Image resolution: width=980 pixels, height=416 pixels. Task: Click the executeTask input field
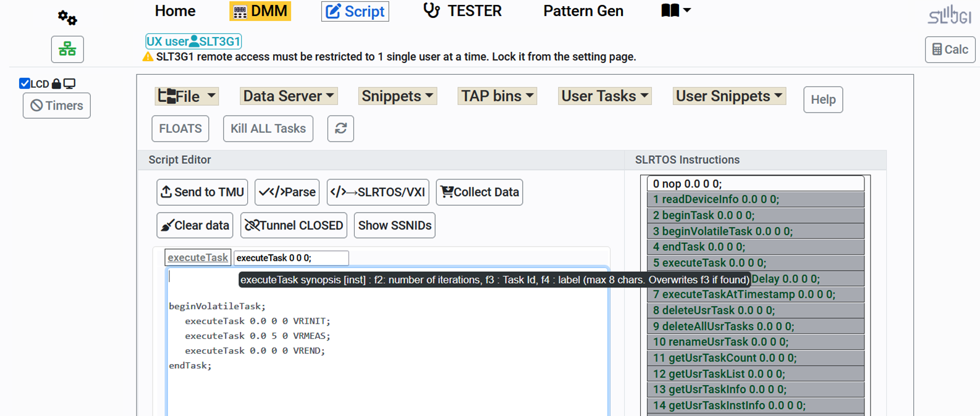(x=290, y=258)
